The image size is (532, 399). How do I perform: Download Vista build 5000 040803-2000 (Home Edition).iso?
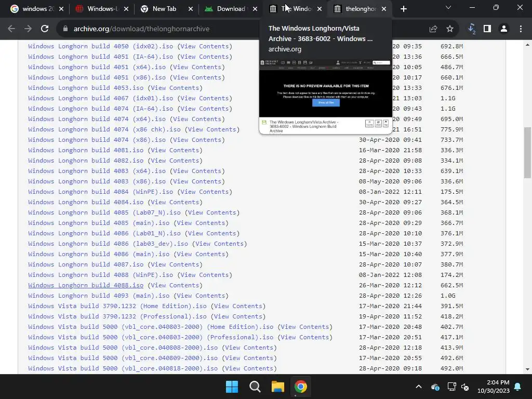click(x=151, y=327)
